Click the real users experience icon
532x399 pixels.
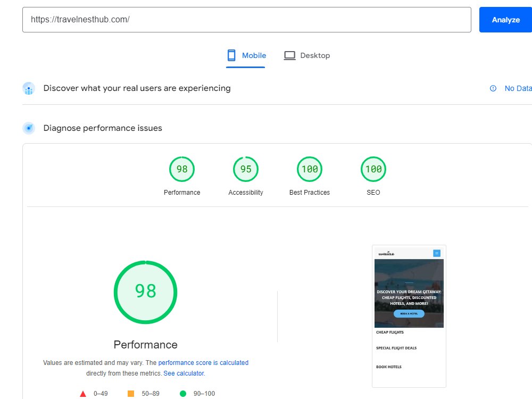pyautogui.click(x=29, y=88)
